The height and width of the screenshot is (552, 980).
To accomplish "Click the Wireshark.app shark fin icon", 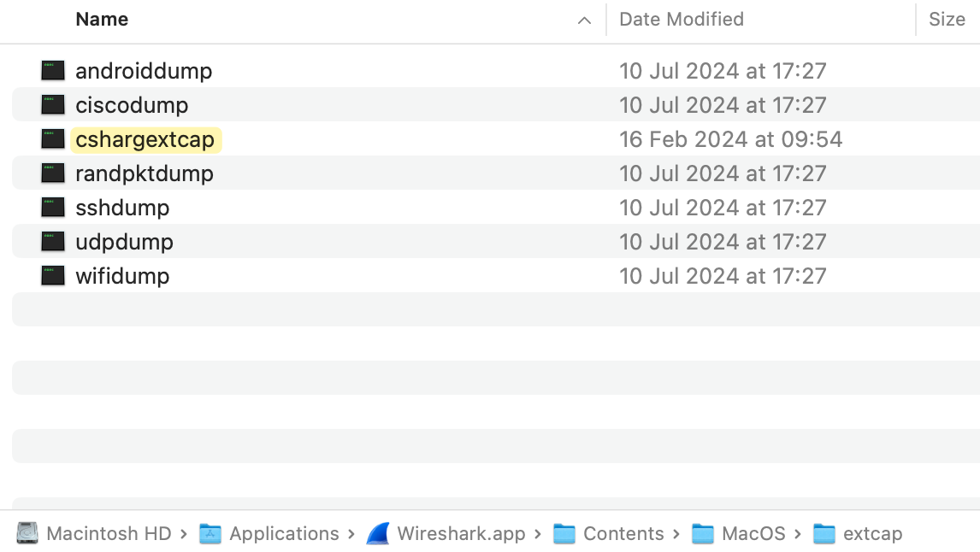I will point(378,534).
